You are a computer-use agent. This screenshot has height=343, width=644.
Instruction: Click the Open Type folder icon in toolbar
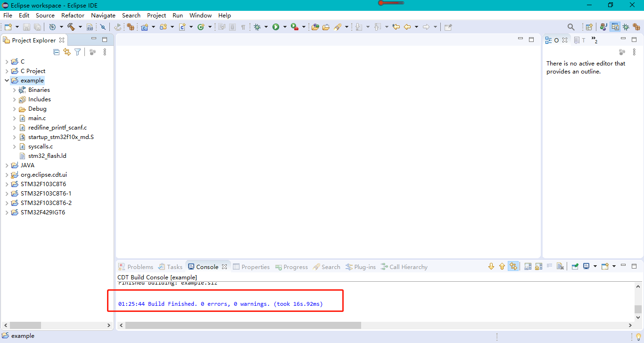[315, 27]
